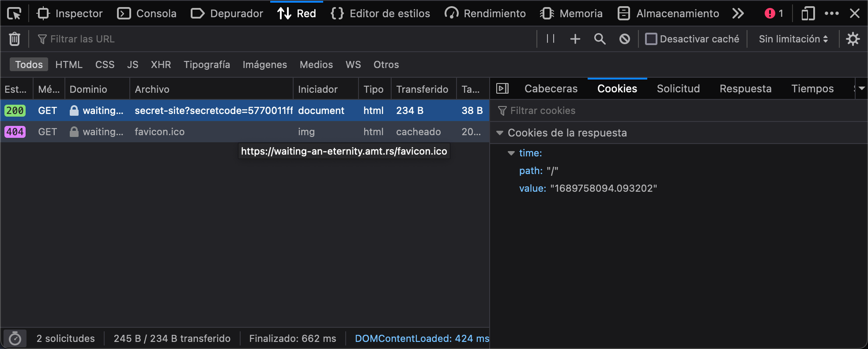The height and width of the screenshot is (349, 868).
Task: Select the Cookies details tab
Action: [x=617, y=89]
